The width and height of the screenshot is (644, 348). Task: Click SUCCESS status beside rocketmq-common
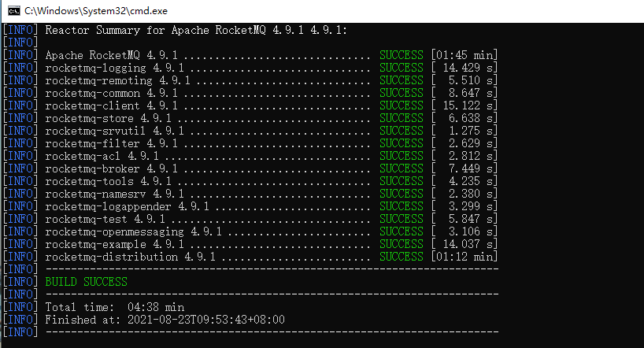(402, 93)
